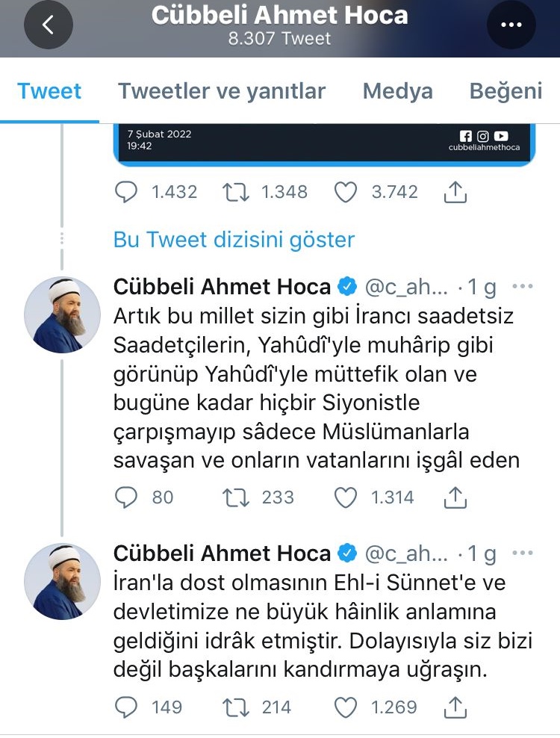This screenshot has height=738, width=560.
Task: Like the tweet with 1.269 likes
Action: tap(346, 706)
